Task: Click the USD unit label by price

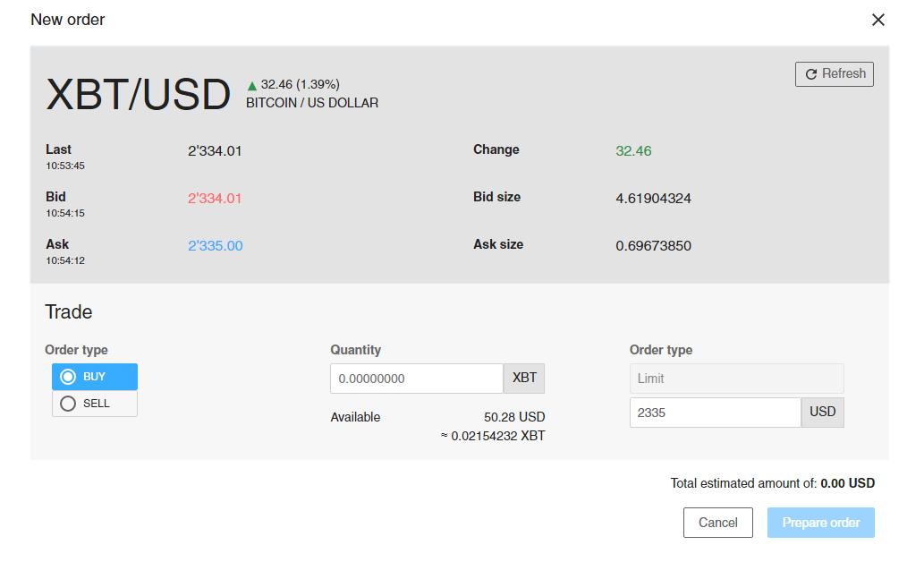Action: [x=823, y=413]
